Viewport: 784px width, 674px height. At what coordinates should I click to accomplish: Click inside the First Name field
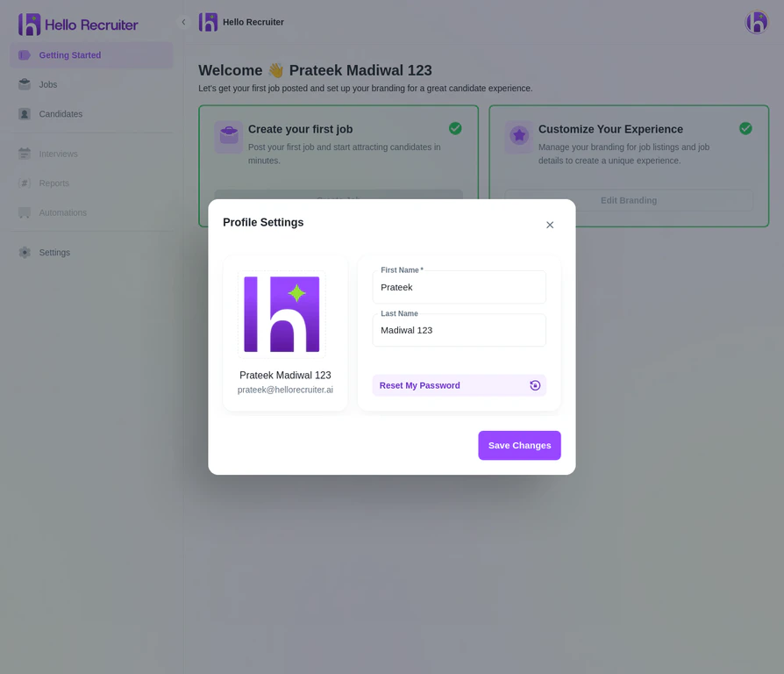tap(459, 287)
